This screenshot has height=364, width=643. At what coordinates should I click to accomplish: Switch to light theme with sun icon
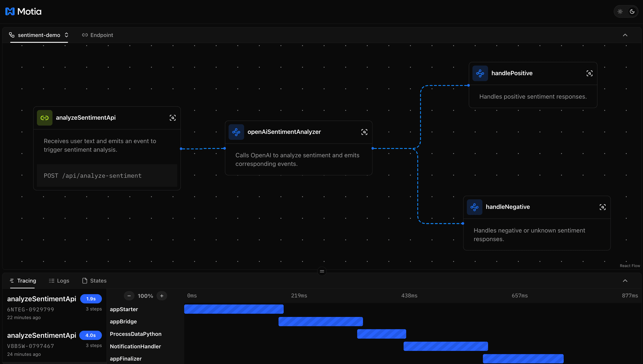(620, 12)
